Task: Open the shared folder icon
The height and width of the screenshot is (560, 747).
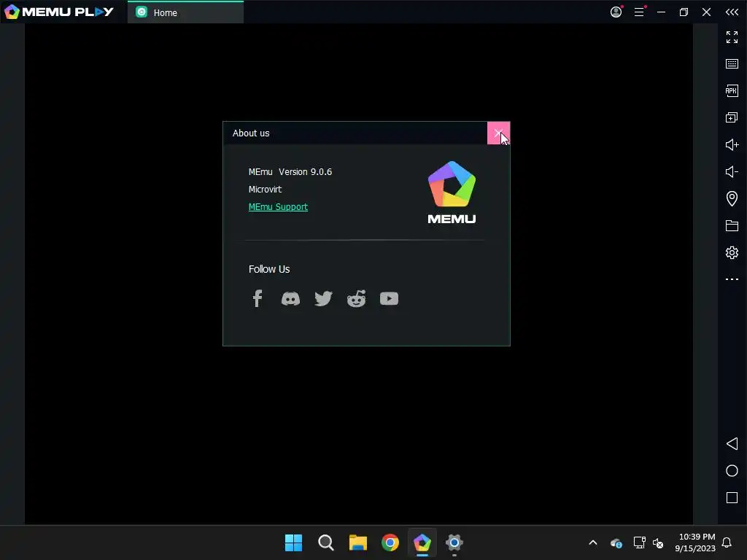Action: tap(732, 226)
